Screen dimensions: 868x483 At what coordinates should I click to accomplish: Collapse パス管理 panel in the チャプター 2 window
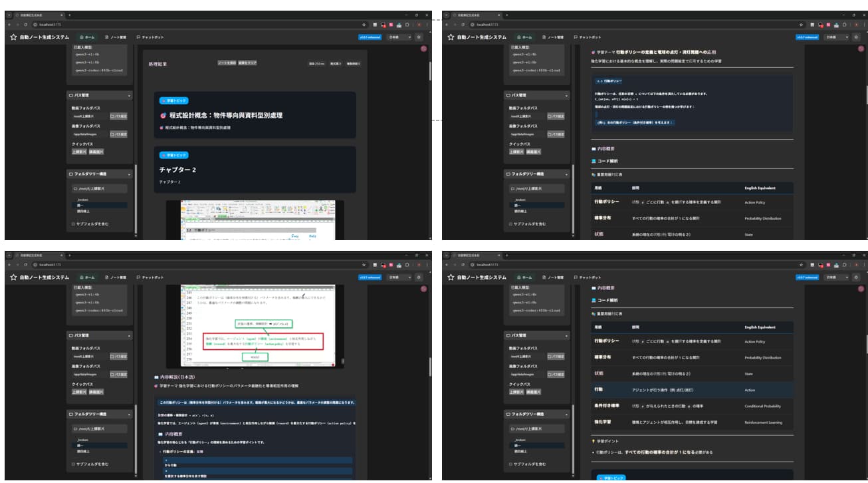pyautogui.click(x=129, y=95)
